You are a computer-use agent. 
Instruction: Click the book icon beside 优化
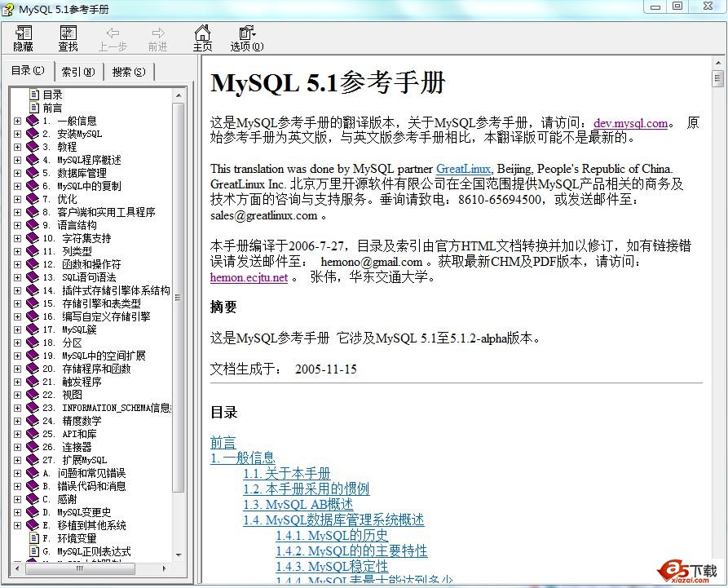33,199
